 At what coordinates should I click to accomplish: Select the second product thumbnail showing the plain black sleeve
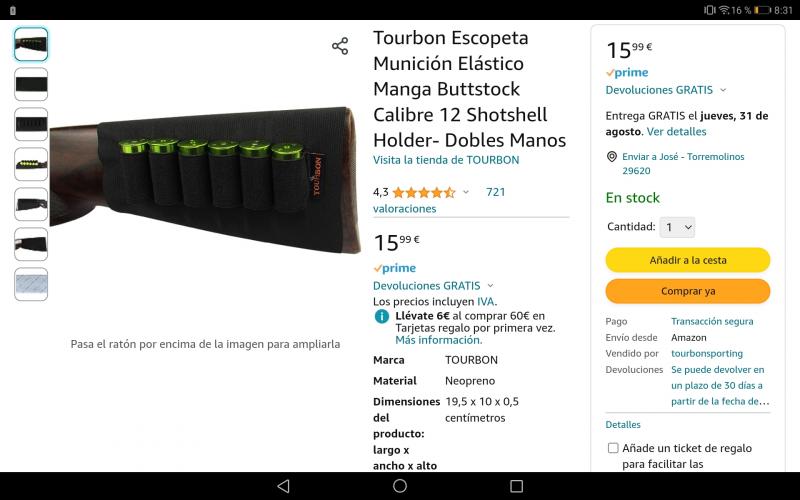[x=31, y=84]
